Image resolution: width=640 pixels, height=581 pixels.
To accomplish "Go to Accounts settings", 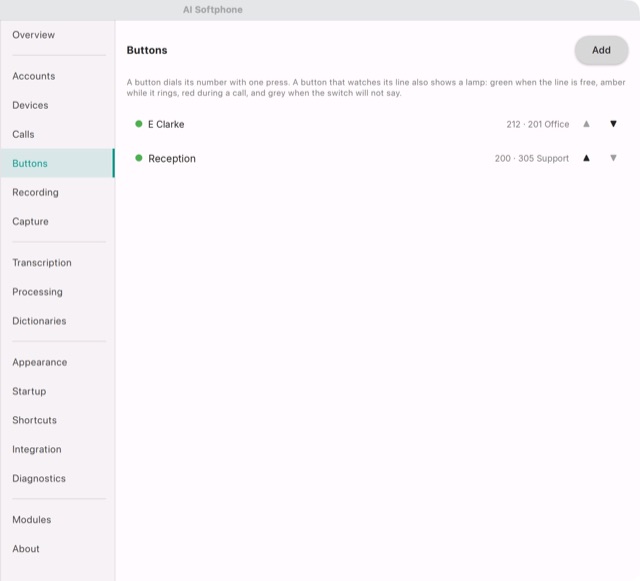I will 58,76.
